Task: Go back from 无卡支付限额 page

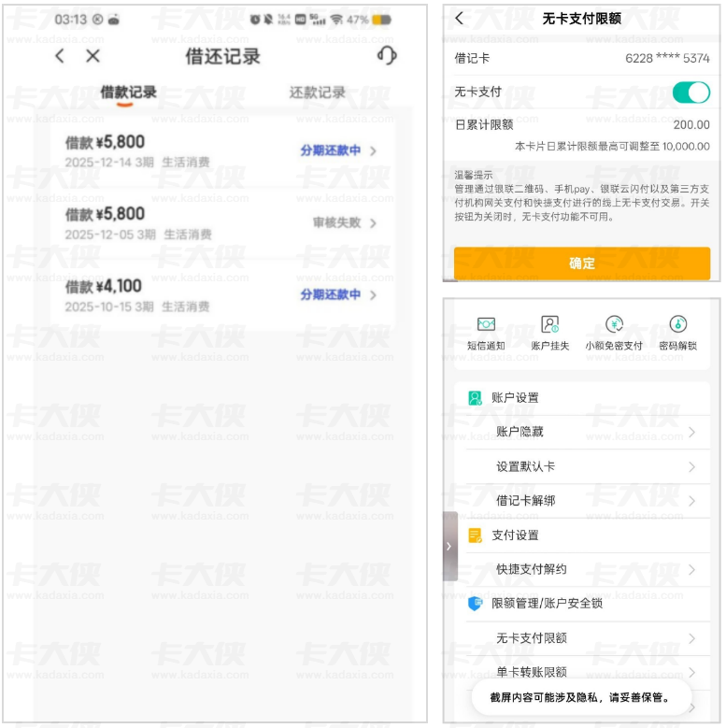Action: coord(460,18)
